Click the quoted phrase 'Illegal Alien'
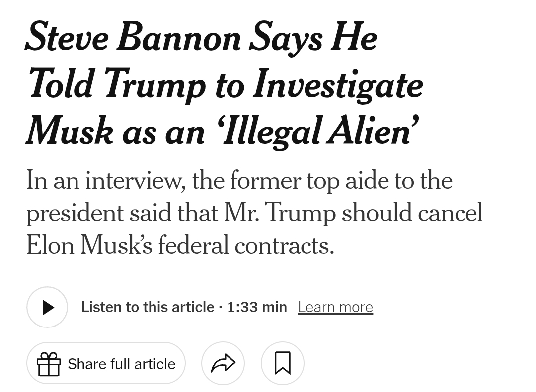Image resolution: width=536 pixels, height=392 pixels. point(317,131)
